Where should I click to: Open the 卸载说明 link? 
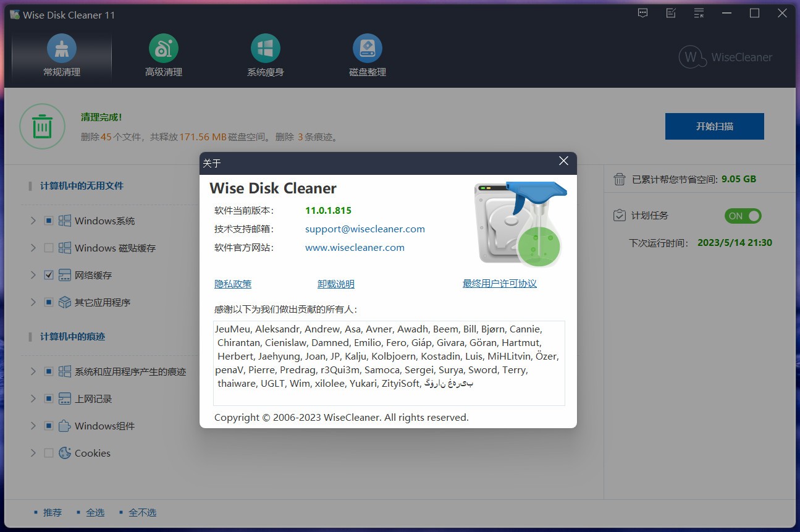[x=336, y=284]
